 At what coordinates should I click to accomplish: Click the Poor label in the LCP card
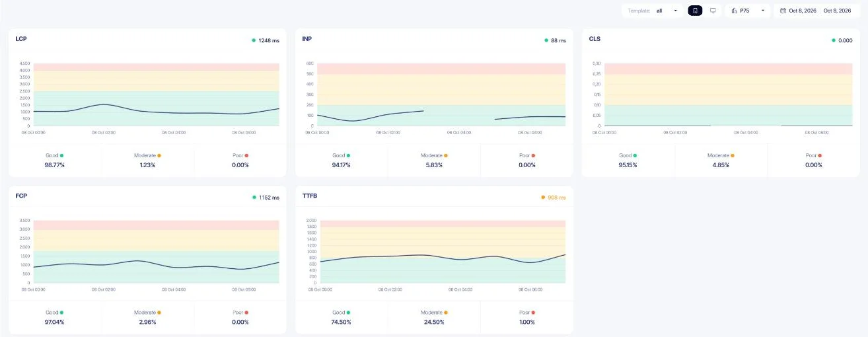point(238,155)
